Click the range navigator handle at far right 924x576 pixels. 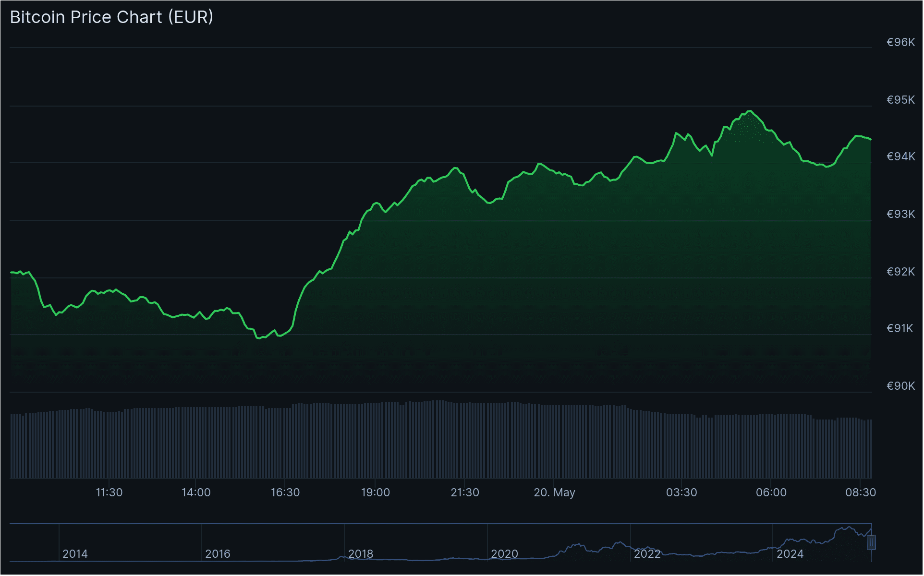tap(873, 543)
